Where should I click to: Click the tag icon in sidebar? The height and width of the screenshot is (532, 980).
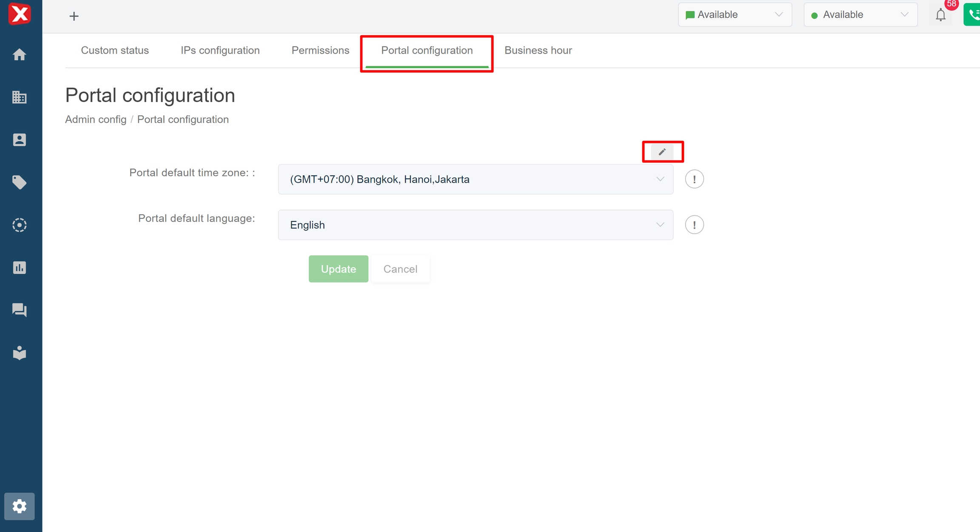pos(20,183)
